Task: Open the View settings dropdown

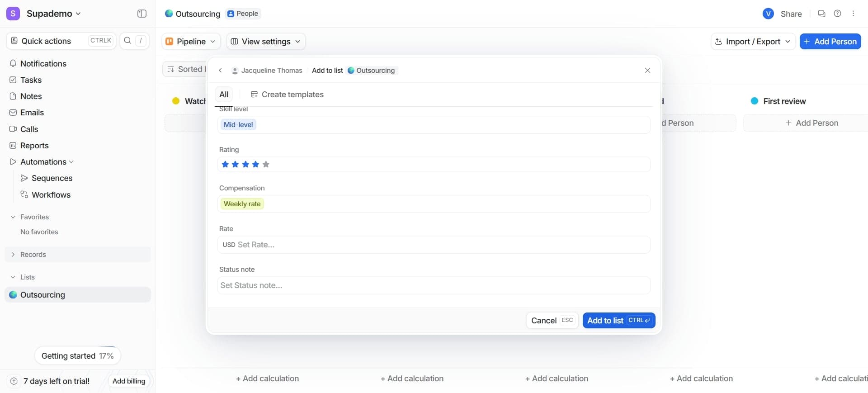Action: pos(265,41)
